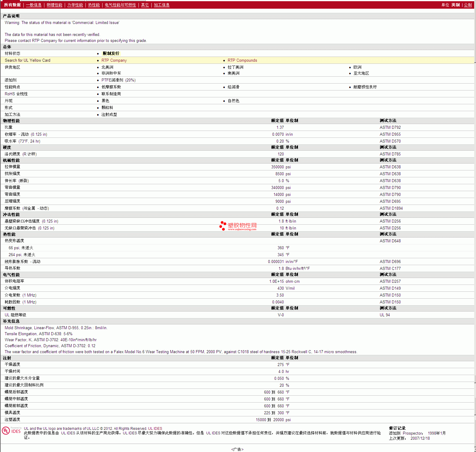This screenshot has height=452, width=476.
Task: Click ASTM C177 test method
Action: tap(390, 269)
